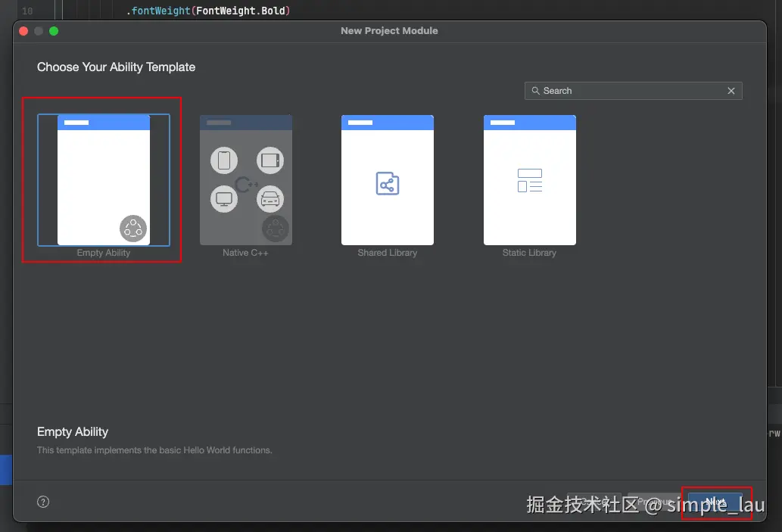
Task: Go back with the Previous button
Action: [654, 502]
